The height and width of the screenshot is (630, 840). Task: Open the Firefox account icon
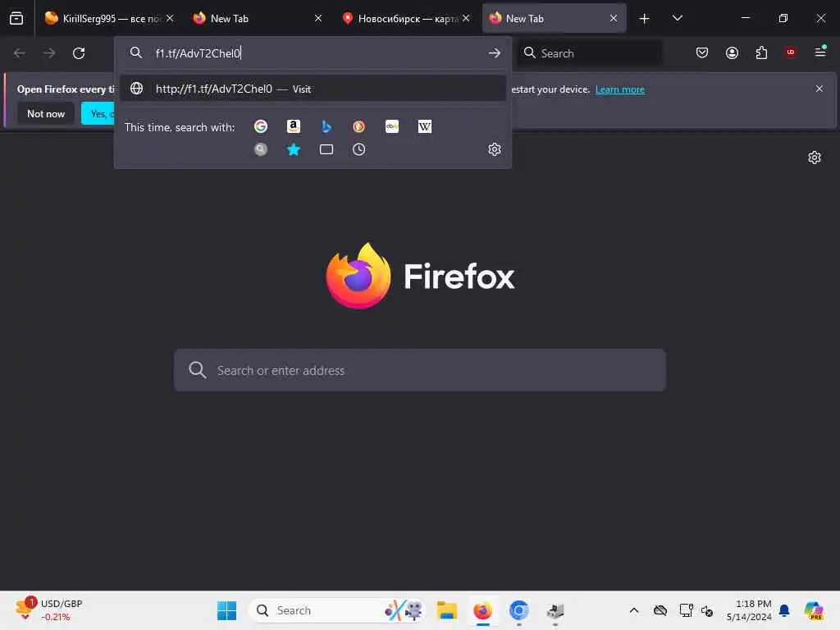click(732, 52)
